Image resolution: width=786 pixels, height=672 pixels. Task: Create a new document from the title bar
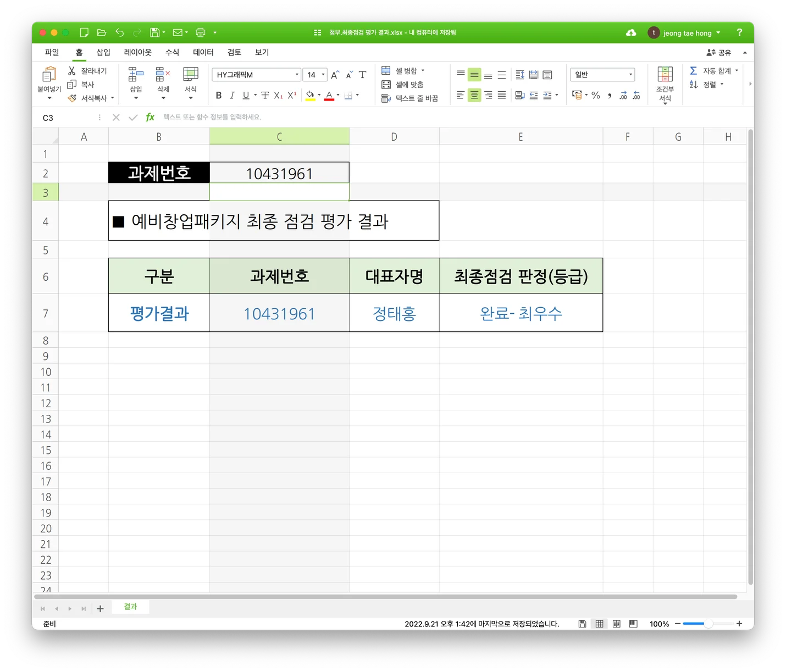84,33
